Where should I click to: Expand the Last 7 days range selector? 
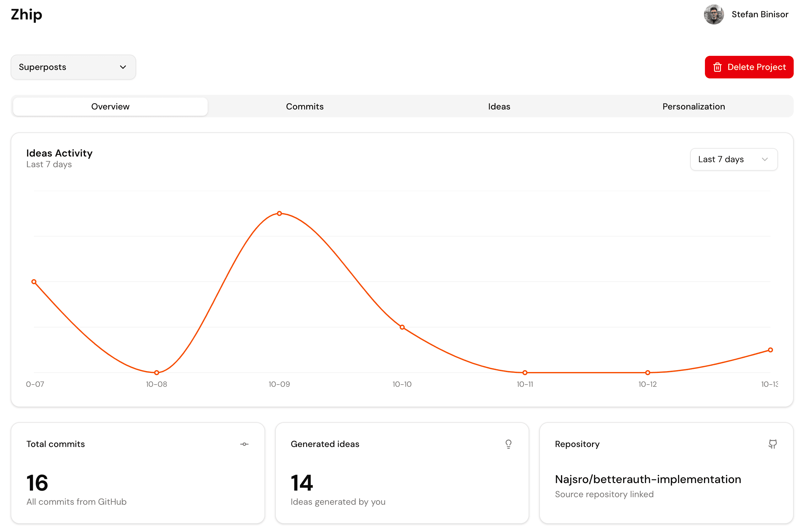pyautogui.click(x=733, y=159)
